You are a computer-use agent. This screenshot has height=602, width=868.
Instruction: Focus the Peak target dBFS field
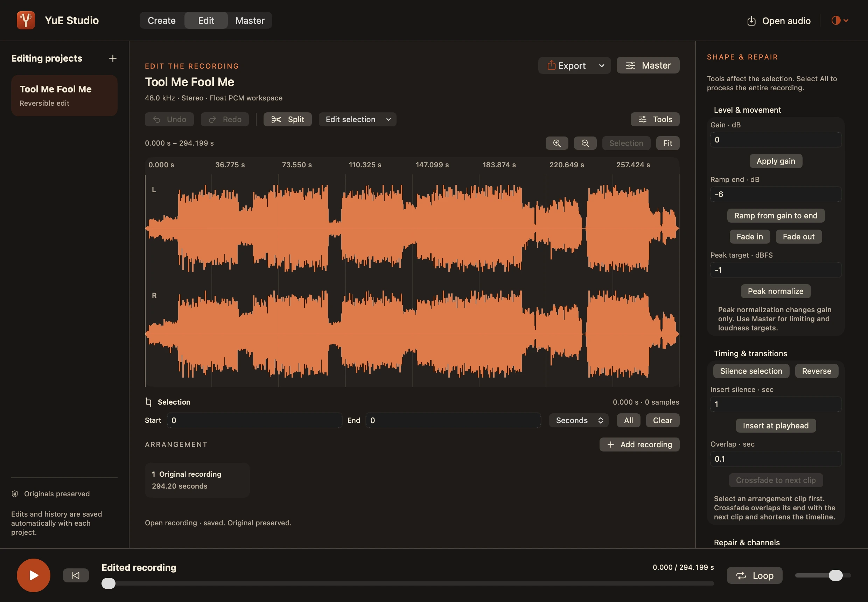[x=776, y=270]
